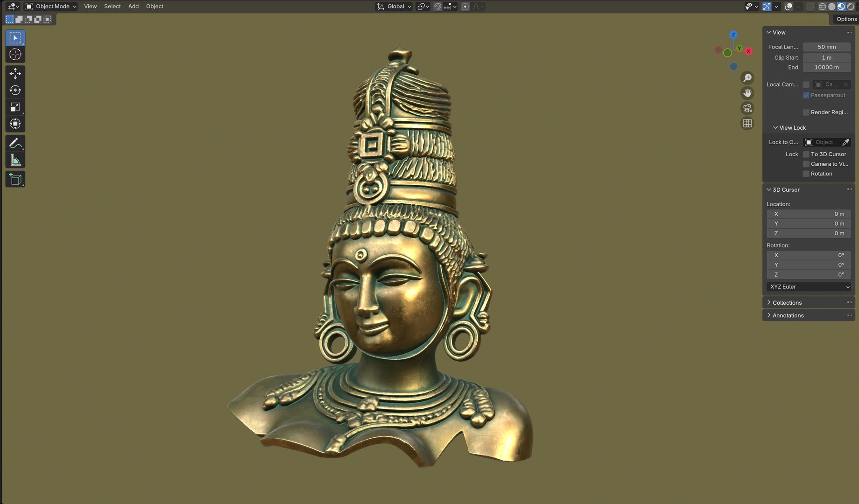Enable Camera to View lock checkbox
Image resolution: width=859 pixels, height=504 pixels.
coord(806,164)
